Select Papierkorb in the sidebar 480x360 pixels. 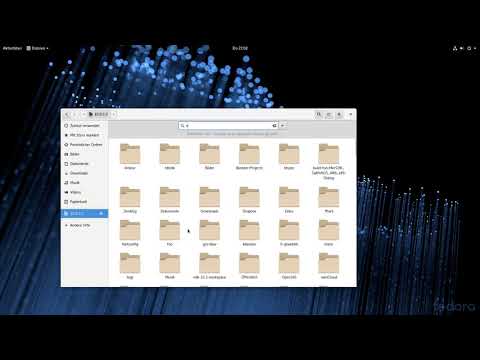click(85, 202)
